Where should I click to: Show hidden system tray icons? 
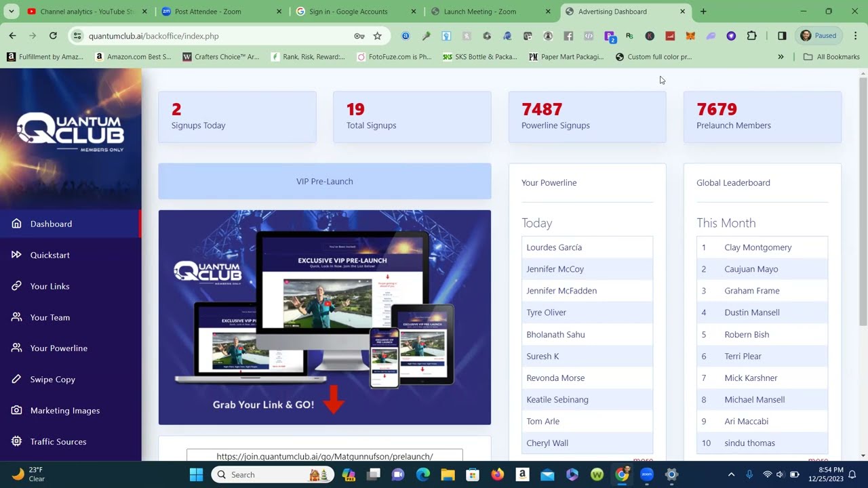click(731, 474)
